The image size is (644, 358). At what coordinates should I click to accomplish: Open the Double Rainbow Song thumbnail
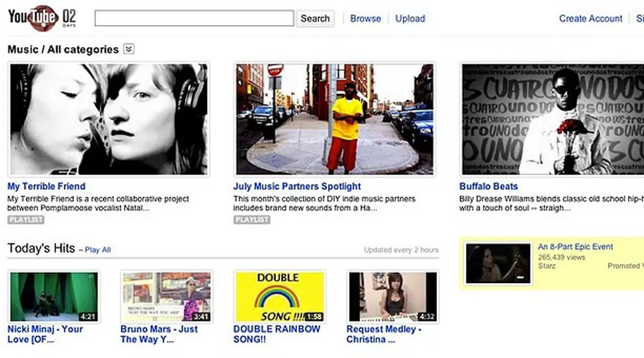(x=280, y=297)
